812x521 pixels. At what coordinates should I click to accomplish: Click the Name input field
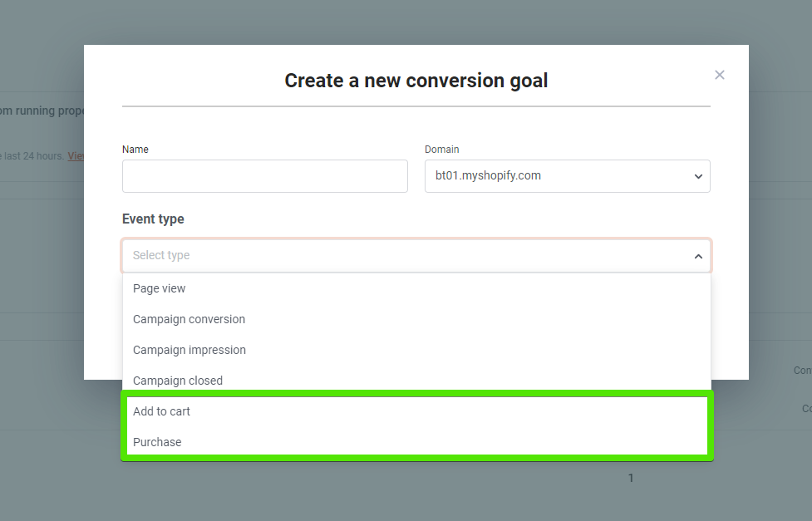click(264, 176)
